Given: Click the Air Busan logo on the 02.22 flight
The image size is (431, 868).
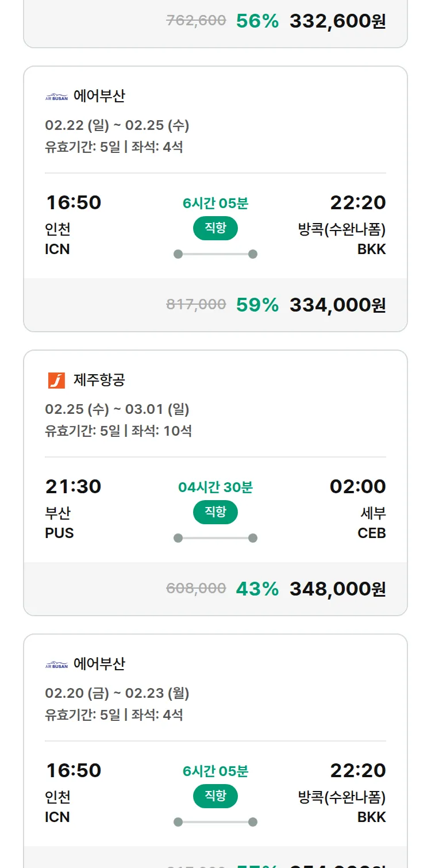Looking at the screenshot, I should [x=56, y=97].
